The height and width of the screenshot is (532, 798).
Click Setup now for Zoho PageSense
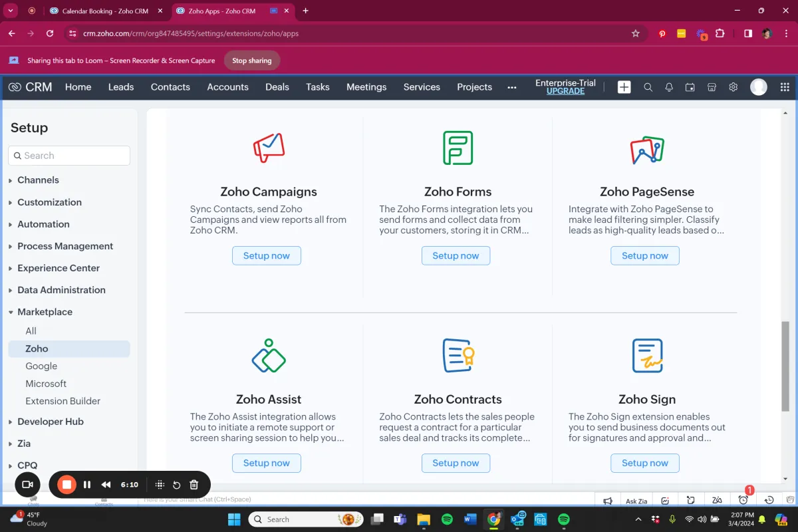[x=645, y=255]
